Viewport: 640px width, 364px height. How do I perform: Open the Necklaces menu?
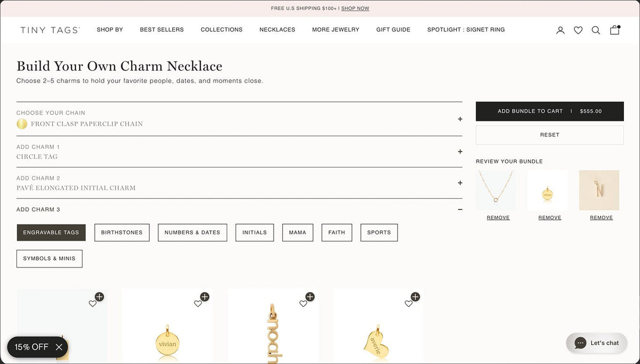click(x=277, y=30)
